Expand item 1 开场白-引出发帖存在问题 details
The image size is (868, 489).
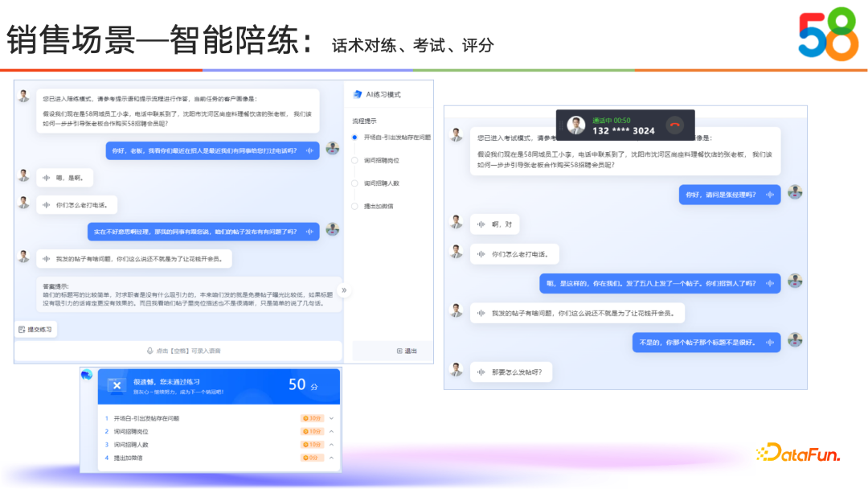(x=331, y=417)
